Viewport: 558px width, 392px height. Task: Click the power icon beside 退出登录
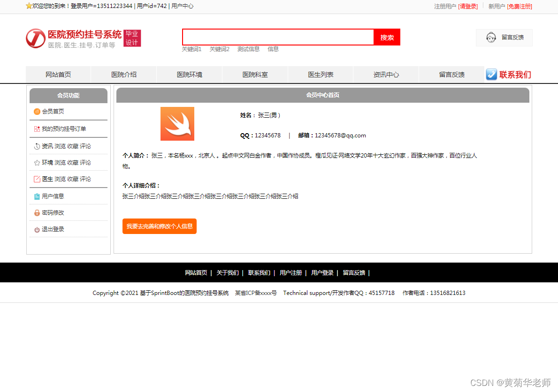click(x=37, y=229)
